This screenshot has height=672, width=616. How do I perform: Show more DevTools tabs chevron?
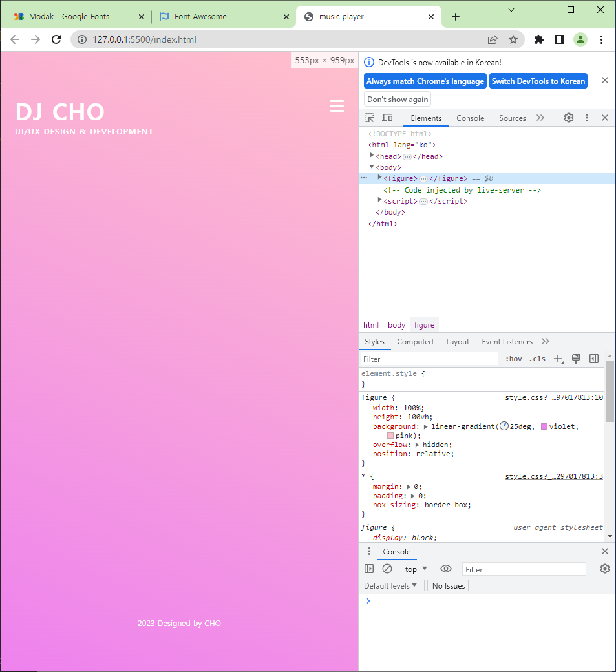540,118
